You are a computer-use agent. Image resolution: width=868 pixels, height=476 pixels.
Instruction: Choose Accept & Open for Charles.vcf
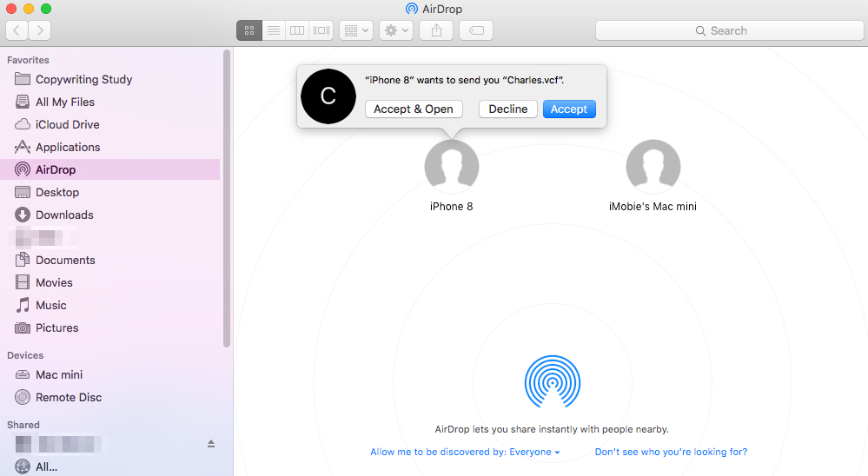point(414,109)
